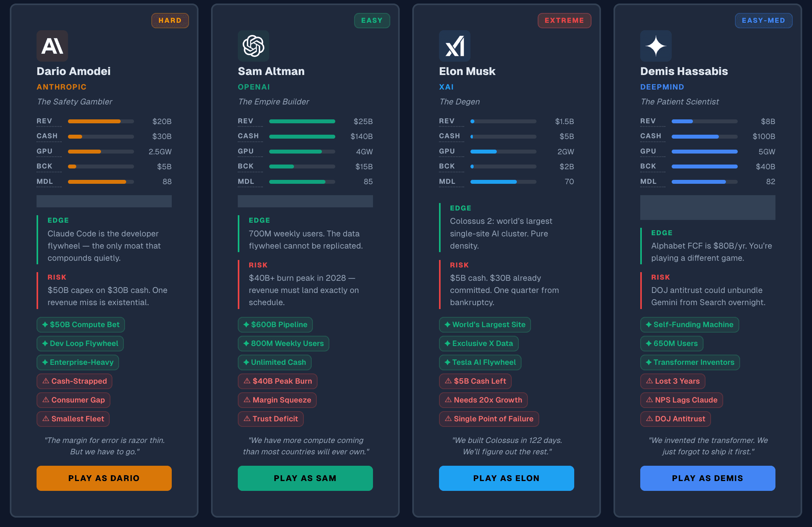
Task: Click the EASY-MED difficulty badge
Action: [x=764, y=20]
